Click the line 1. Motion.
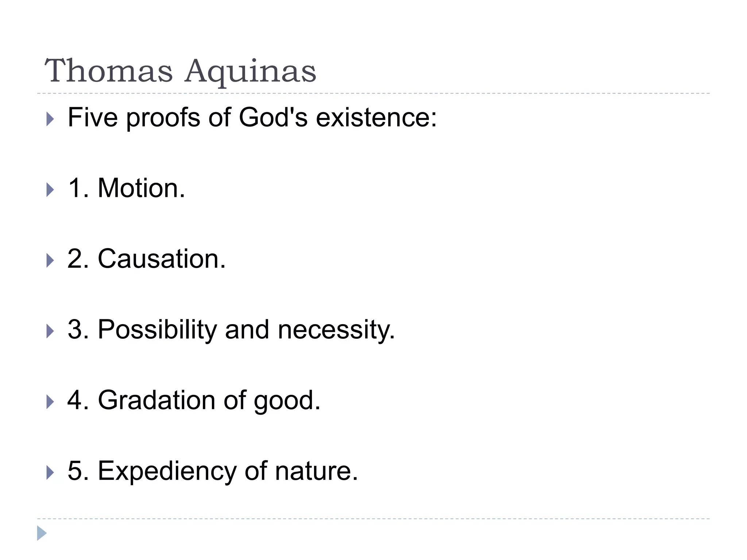This screenshot has height=560, width=747. point(127,188)
